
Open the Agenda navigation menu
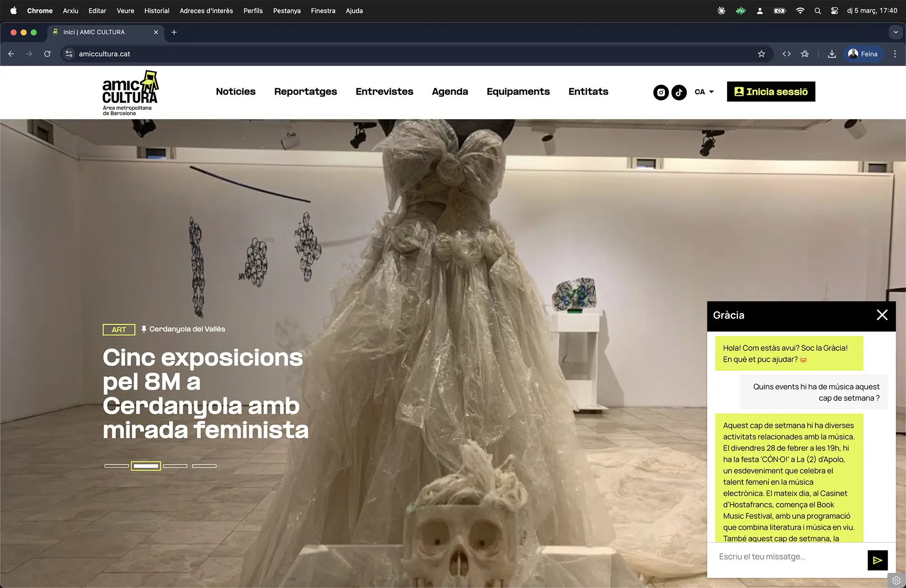tap(450, 91)
